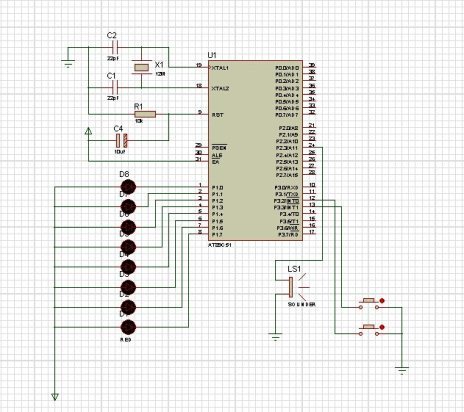Click the power terminal arrow left of C4
The image size is (464, 412).
click(x=88, y=131)
